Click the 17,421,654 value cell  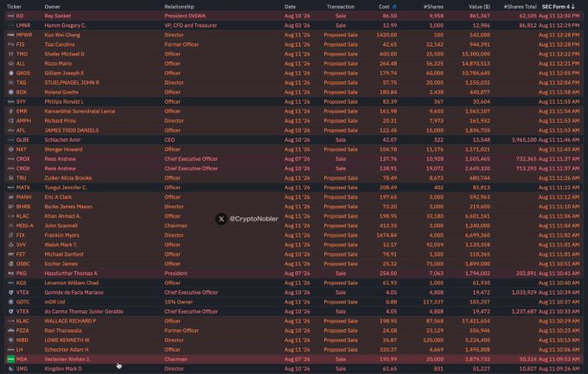coord(476,321)
